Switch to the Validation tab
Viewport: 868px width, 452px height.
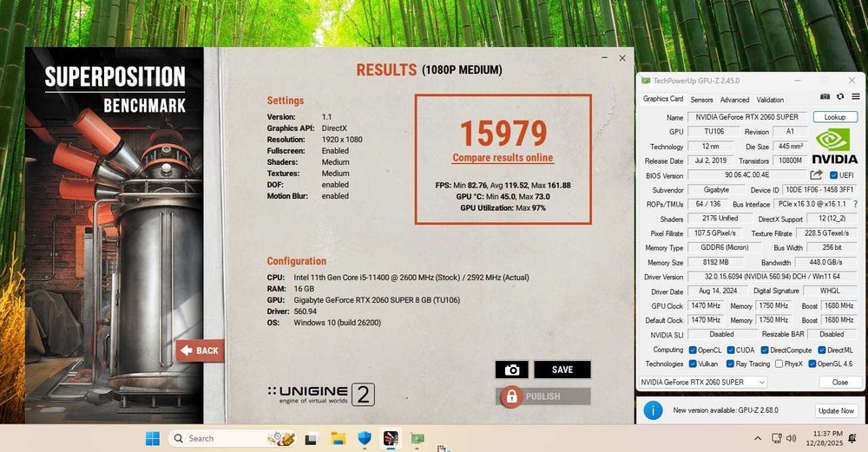pos(770,100)
